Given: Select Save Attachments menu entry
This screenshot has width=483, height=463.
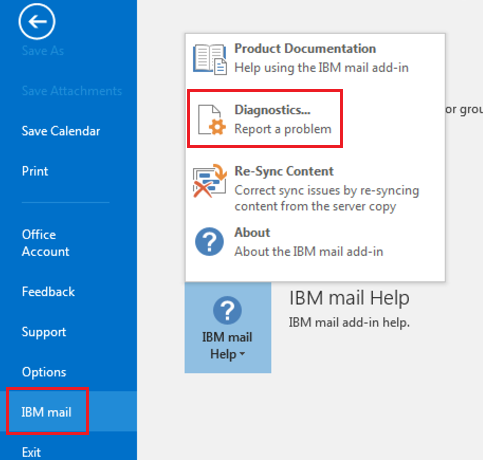Looking at the screenshot, I should coord(72,91).
